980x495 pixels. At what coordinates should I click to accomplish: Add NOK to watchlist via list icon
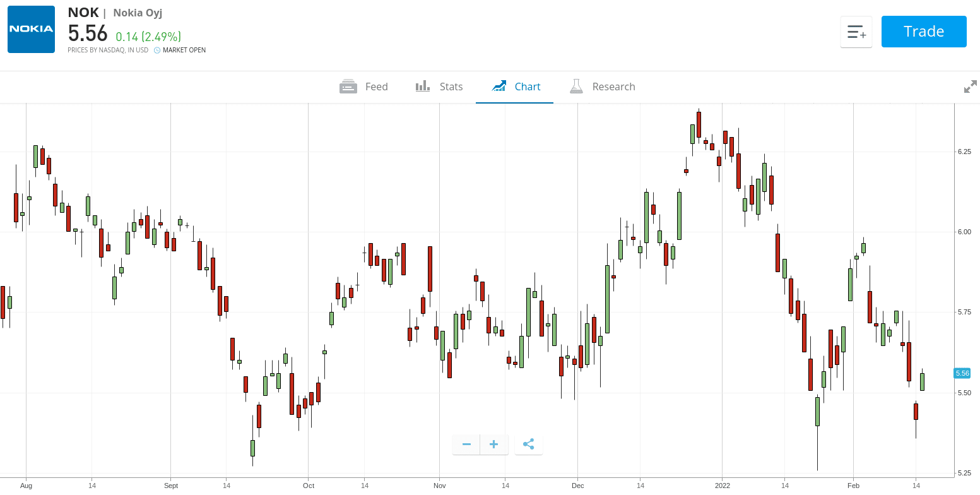click(856, 32)
